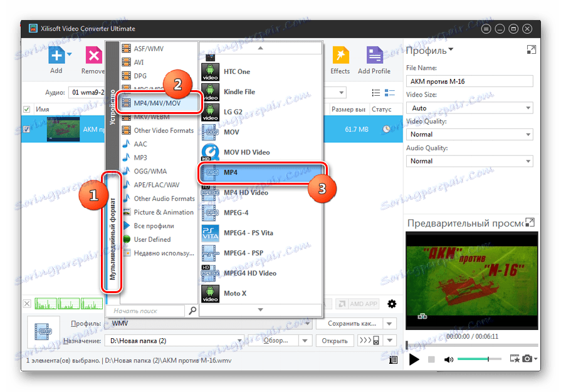The image size is (561, 392).
Task: Select the Moto X device profile
Action: pos(261,294)
